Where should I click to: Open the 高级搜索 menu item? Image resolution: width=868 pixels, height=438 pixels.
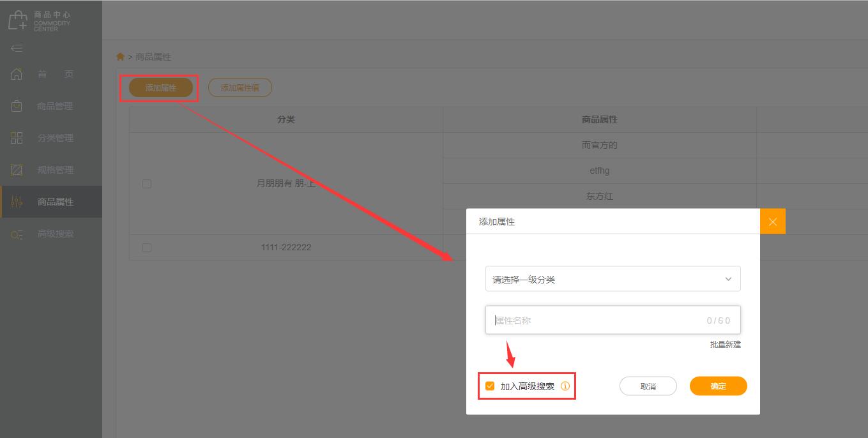click(x=51, y=234)
